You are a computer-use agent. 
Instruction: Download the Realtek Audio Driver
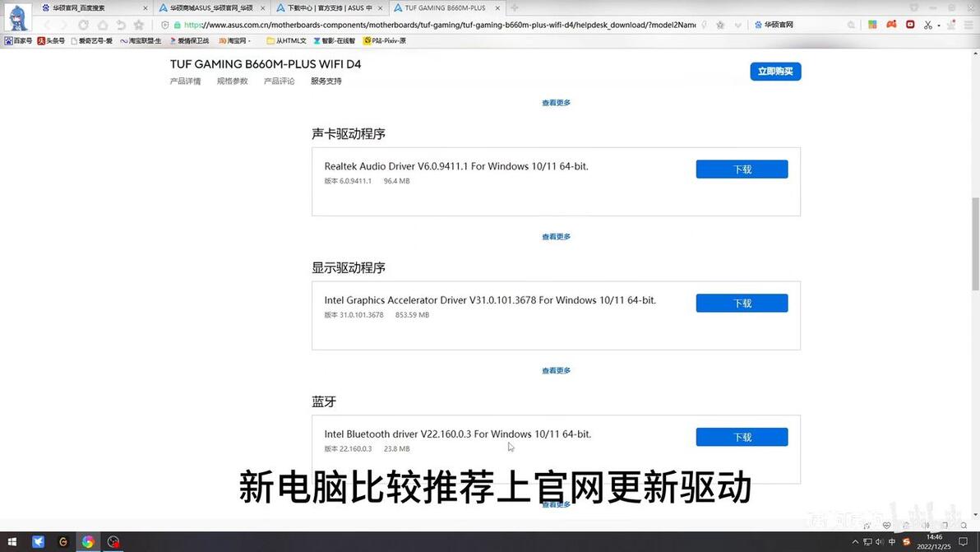pyautogui.click(x=742, y=169)
